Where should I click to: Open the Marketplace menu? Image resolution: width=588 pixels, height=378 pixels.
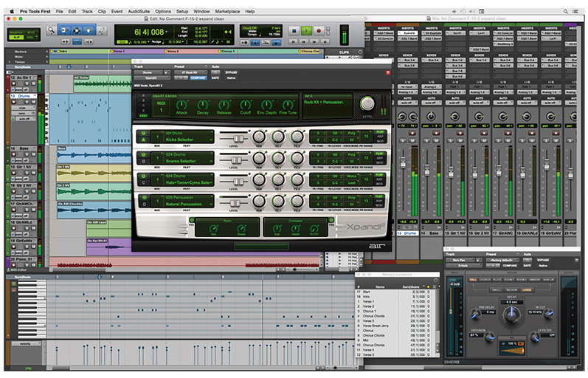tap(227, 12)
